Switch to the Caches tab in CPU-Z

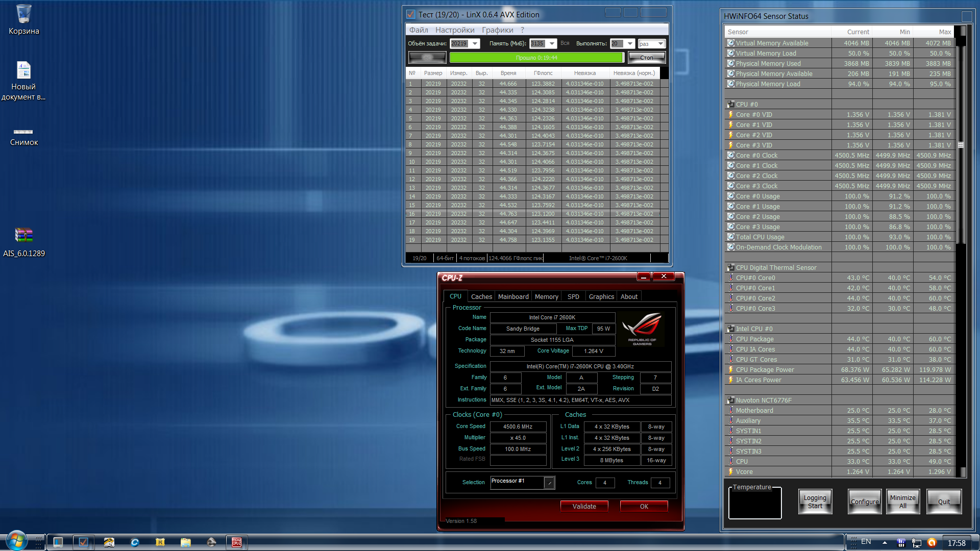[481, 296]
